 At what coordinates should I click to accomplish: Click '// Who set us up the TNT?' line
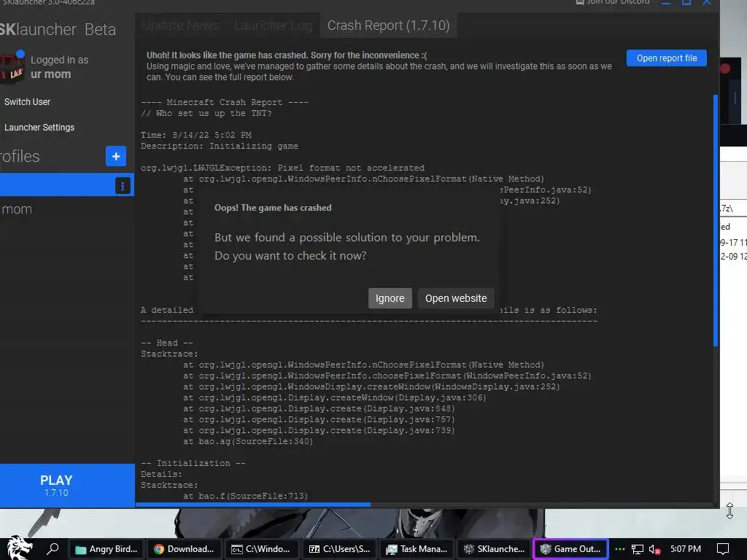click(x=206, y=113)
